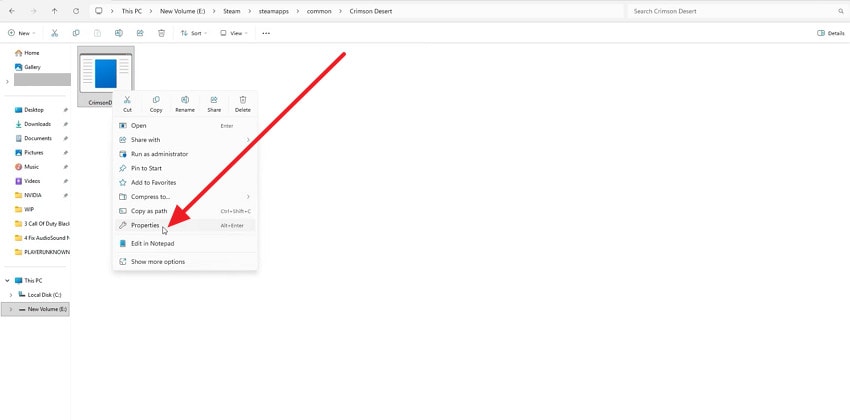
Task: Choose Add to Favorites
Action: (x=185, y=183)
